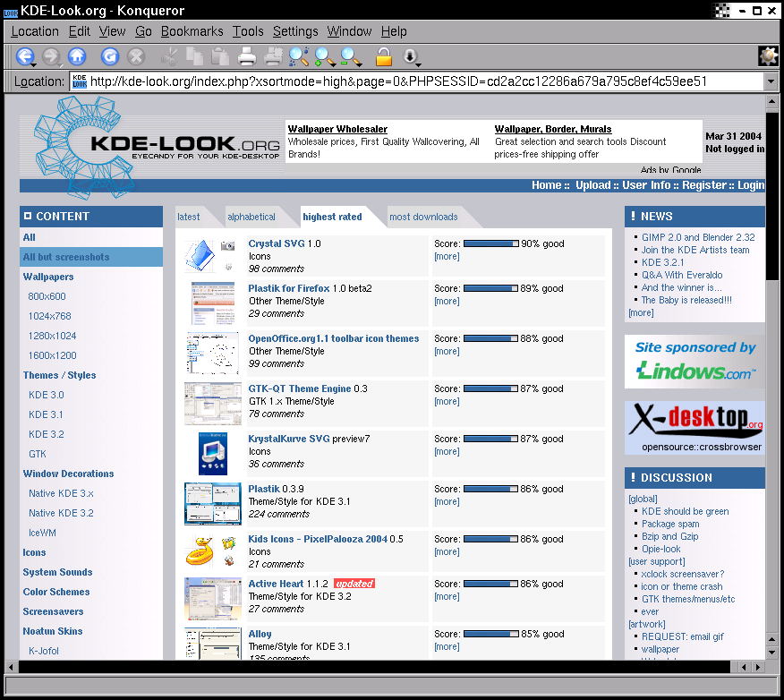
Task: Click the zoom out magnifier with minus
Action: pyautogui.click(x=350, y=56)
